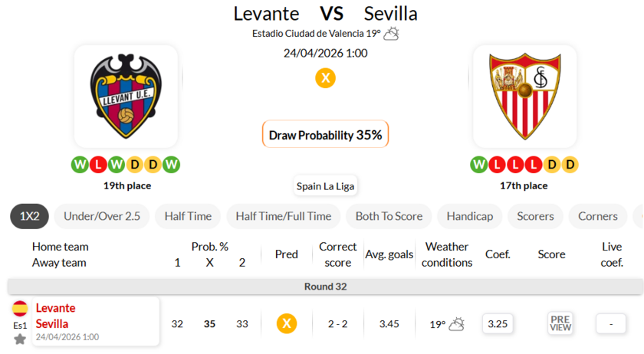Click Levante's most recent form result badge
Screen dimensions: 644x354
tap(172, 165)
